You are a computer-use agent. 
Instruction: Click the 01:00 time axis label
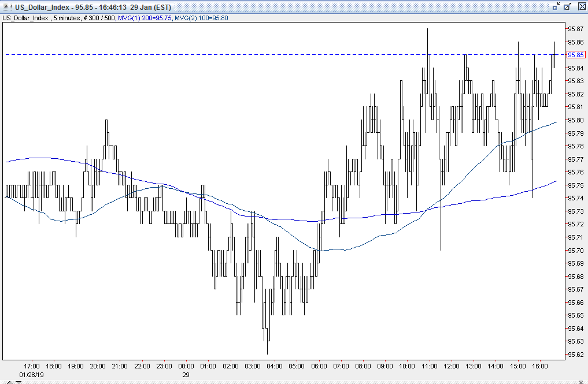[209, 366]
